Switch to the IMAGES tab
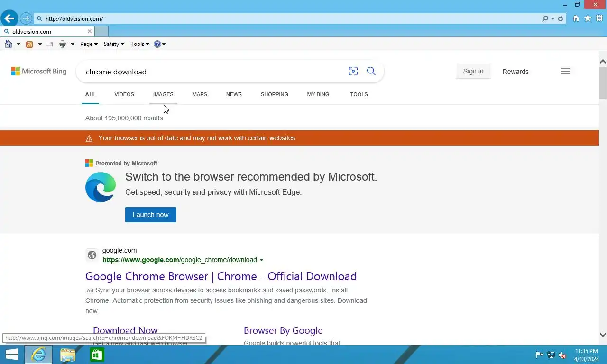 [x=163, y=94]
